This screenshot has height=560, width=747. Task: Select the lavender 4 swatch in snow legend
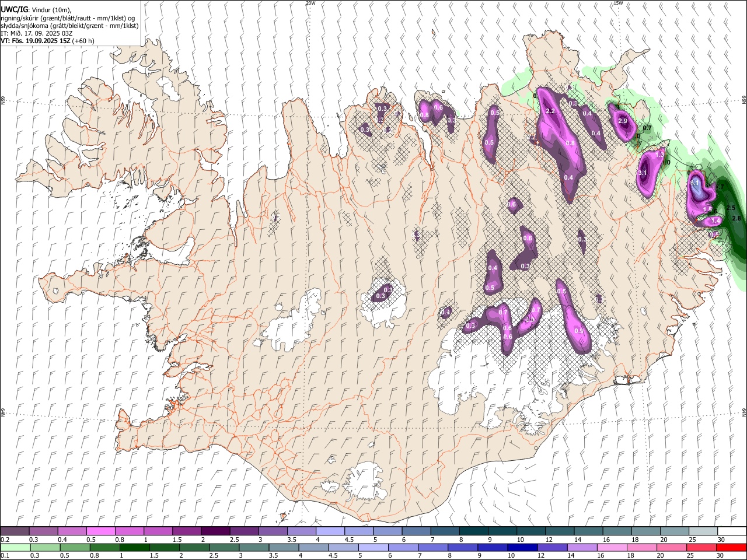tap(330, 531)
